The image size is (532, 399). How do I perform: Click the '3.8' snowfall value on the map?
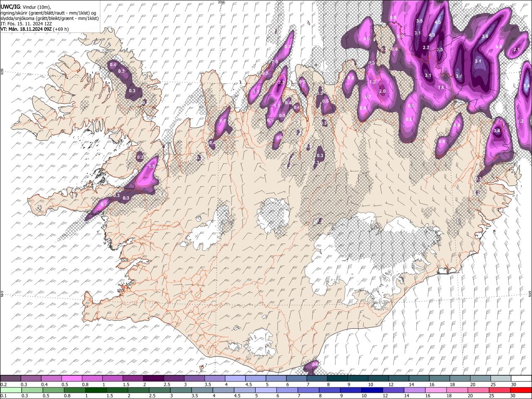click(485, 37)
